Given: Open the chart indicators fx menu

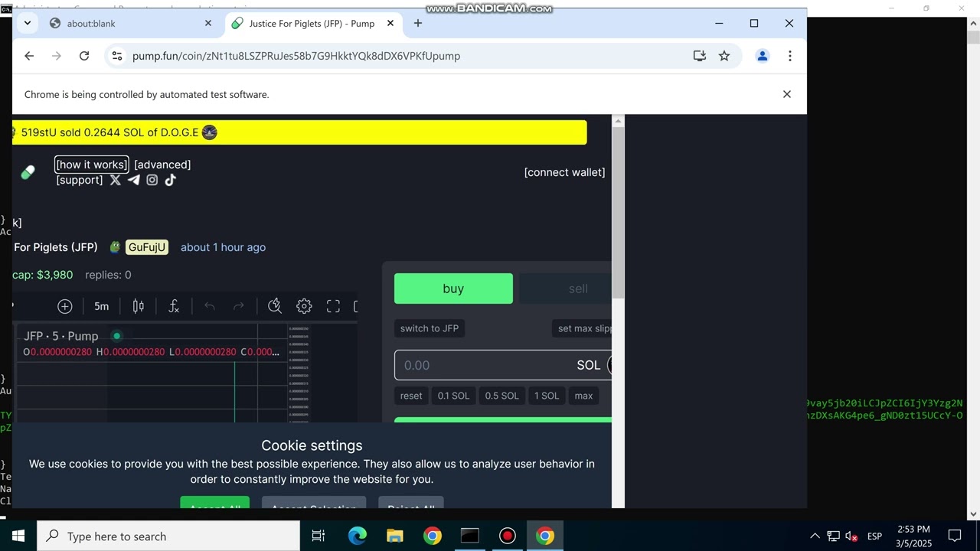Looking at the screenshot, I should click(x=174, y=306).
